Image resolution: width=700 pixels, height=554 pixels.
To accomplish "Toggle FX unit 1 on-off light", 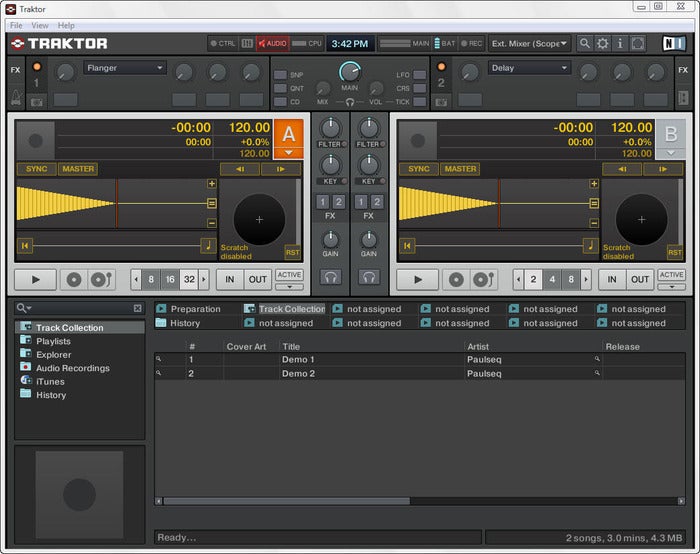I will point(37,67).
